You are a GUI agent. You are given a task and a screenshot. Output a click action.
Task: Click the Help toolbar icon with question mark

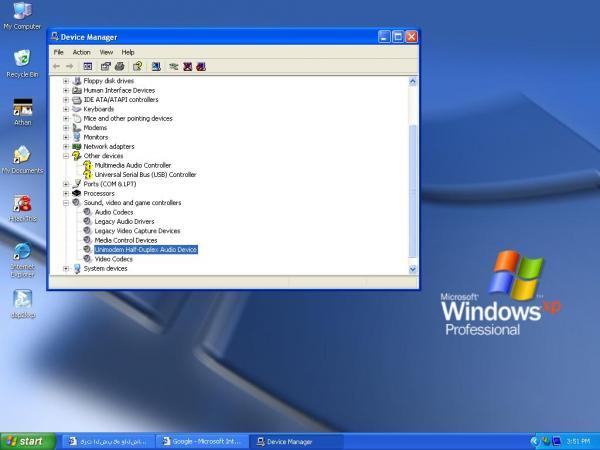[137, 67]
